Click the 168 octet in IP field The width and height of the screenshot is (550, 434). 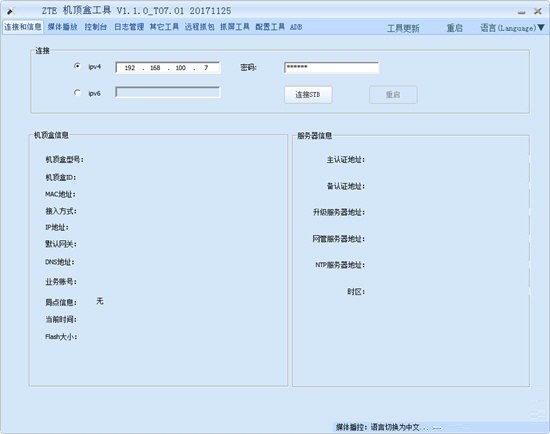tap(155, 68)
